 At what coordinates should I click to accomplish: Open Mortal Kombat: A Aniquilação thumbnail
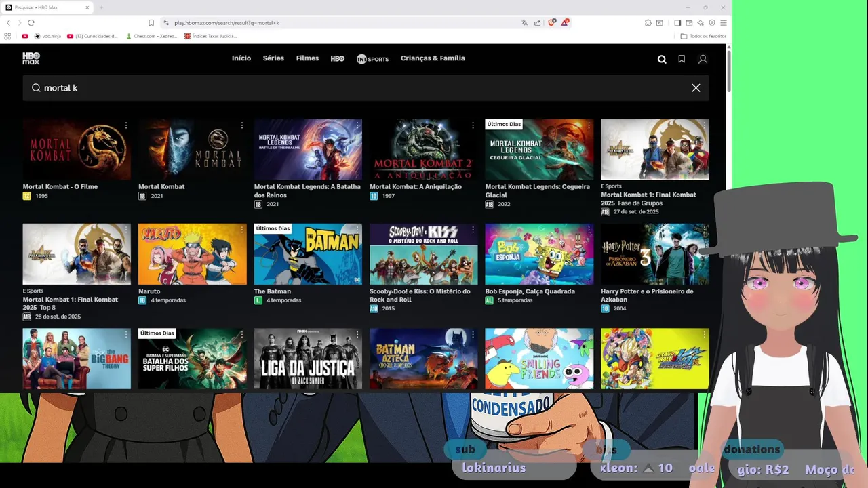(x=424, y=150)
